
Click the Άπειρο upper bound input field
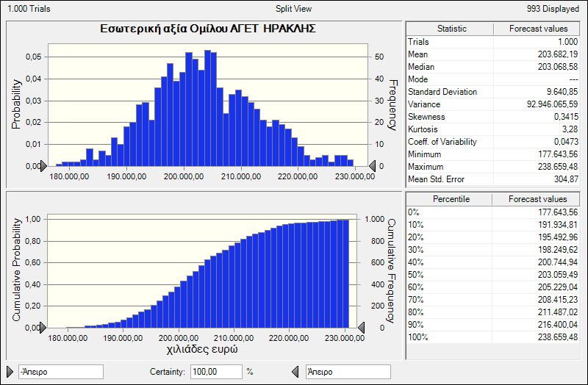pyautogui.click(x=348, y=372)
